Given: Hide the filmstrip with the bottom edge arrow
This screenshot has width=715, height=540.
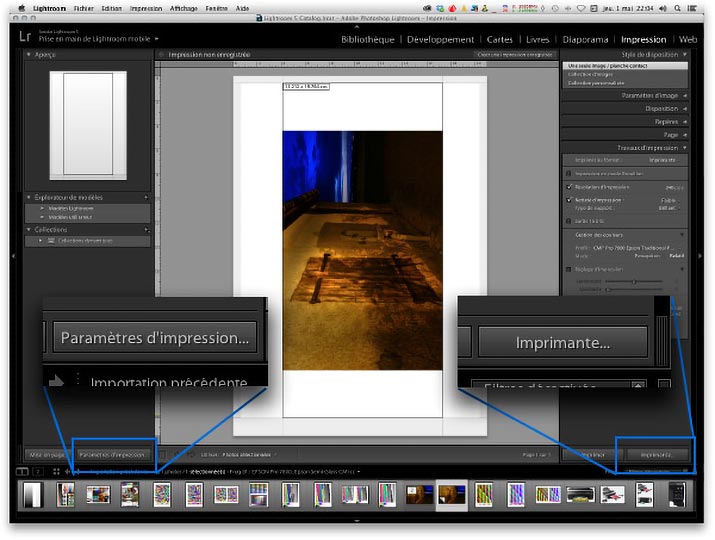Looking at the screenshot, I should [x=357, y=520].
